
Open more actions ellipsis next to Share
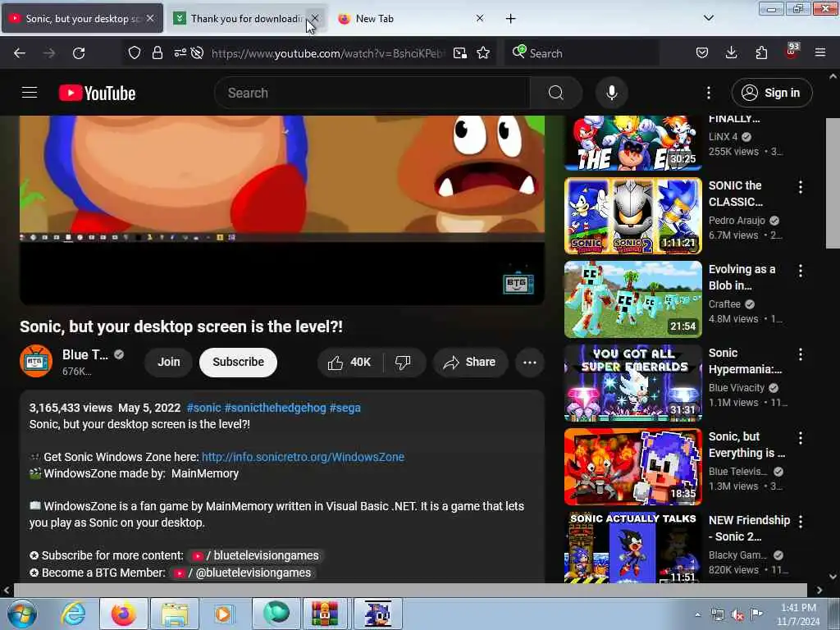(530, 362)
